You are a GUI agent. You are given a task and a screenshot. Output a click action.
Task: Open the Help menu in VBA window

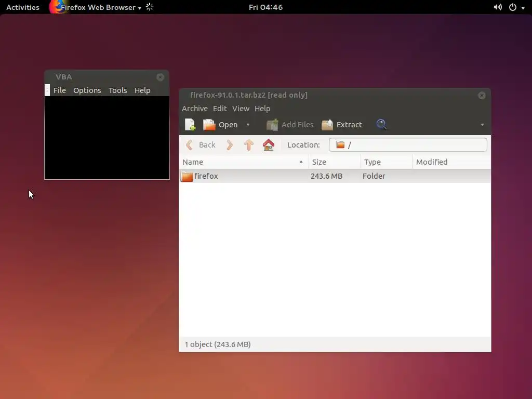click(x=142, y=90)
